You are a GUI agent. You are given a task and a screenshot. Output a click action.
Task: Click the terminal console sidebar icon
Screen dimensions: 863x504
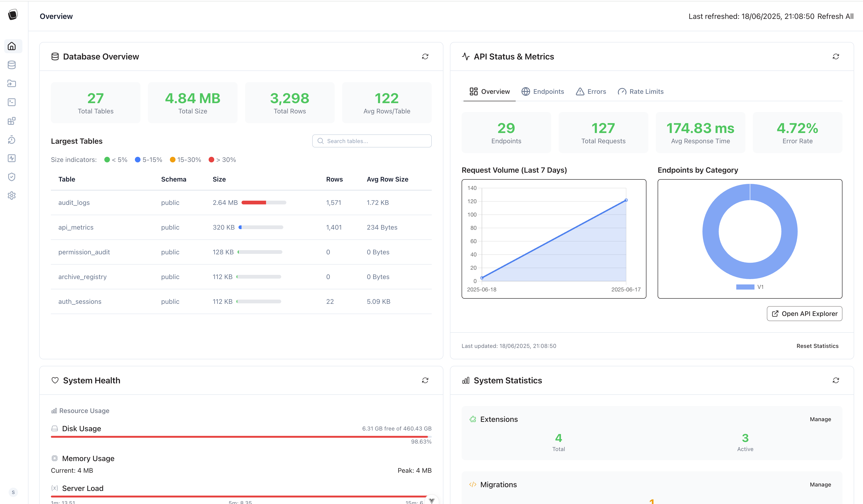coord(12,102)
